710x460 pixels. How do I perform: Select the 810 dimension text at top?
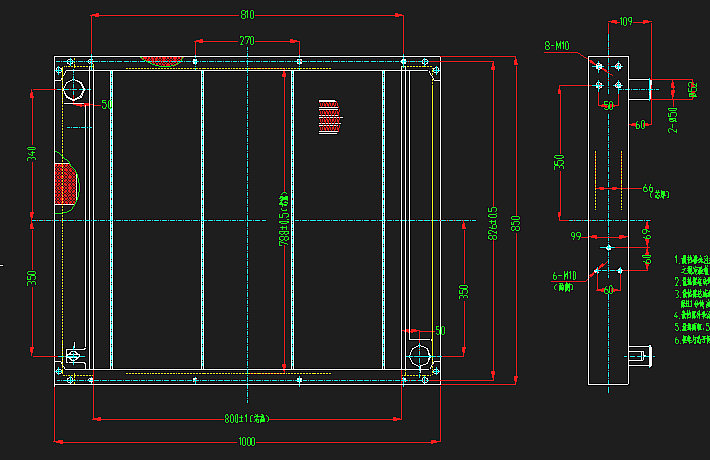[x=247, y=15]
